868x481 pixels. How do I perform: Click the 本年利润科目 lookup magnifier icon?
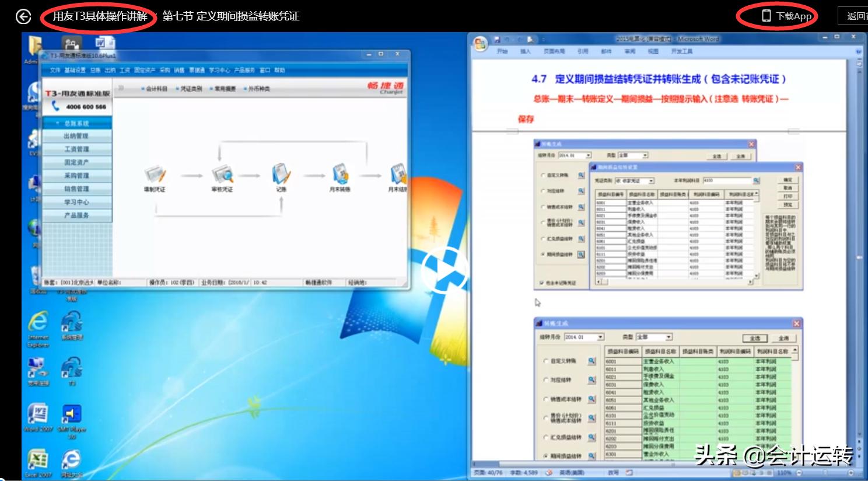pyautogui.click(x=757, y=180)
